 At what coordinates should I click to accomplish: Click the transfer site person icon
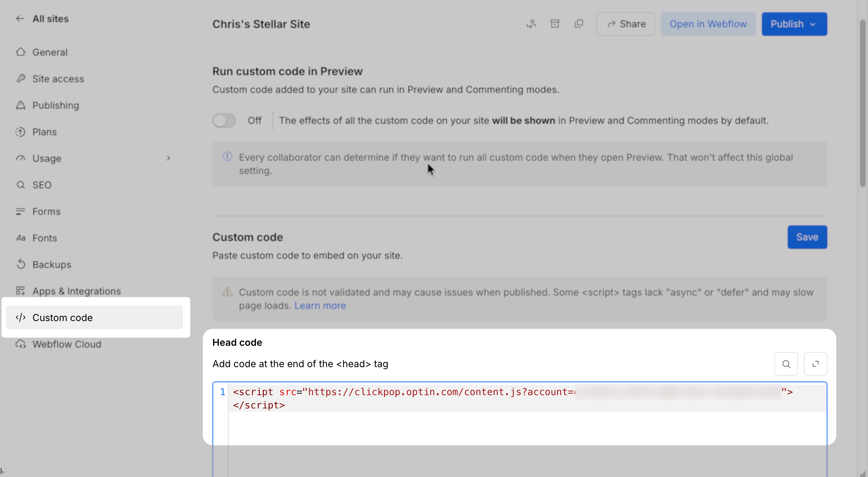pyautogui.click(x=531, y=24)
